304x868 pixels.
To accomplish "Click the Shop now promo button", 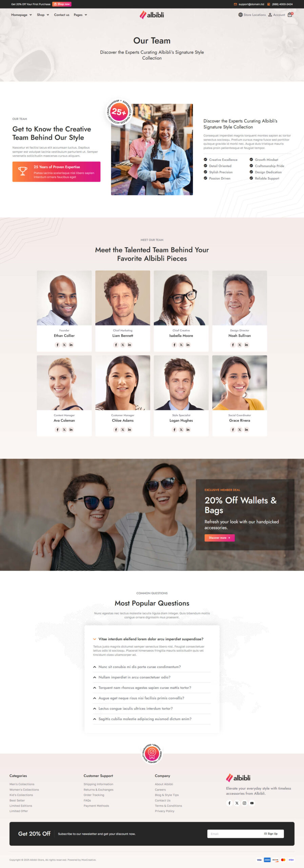I will (x=62, y=4).
